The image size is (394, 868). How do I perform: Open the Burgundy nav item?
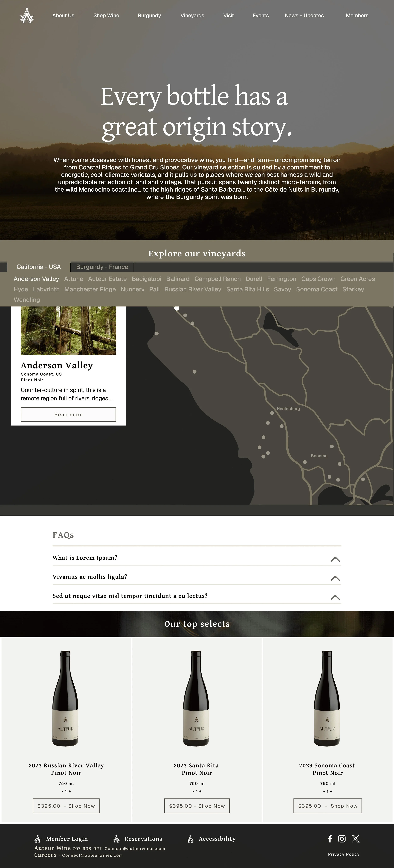[149, 15]
